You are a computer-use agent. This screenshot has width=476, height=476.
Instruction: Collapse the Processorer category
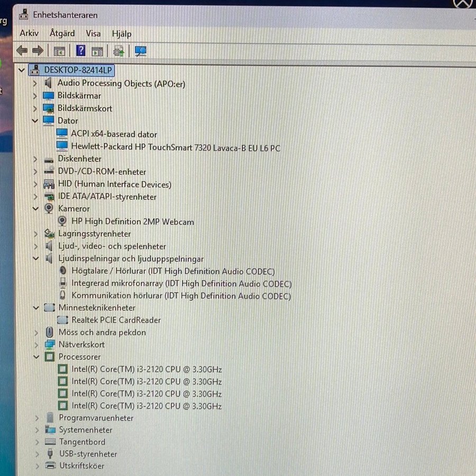pyautogui.click(x=35, y=357)
